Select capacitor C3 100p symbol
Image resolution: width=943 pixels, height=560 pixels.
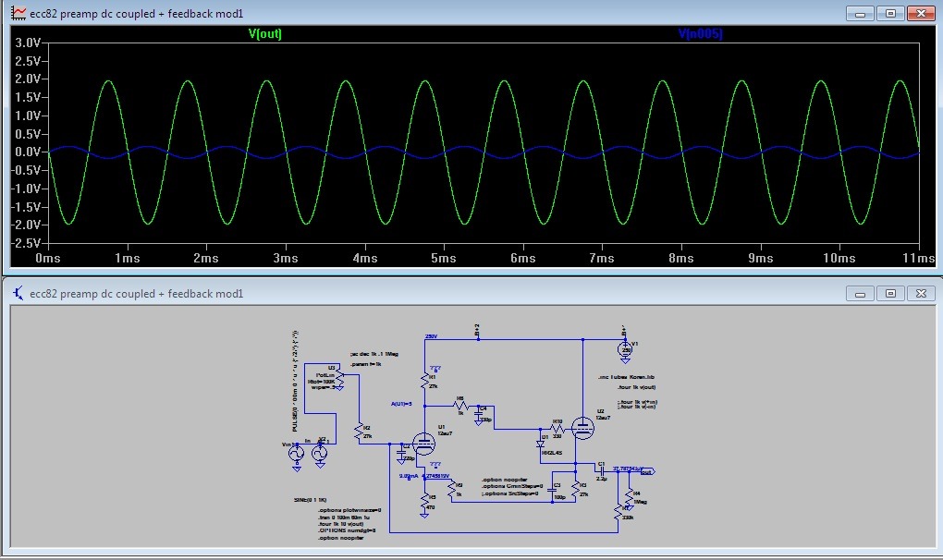[552, 491]
